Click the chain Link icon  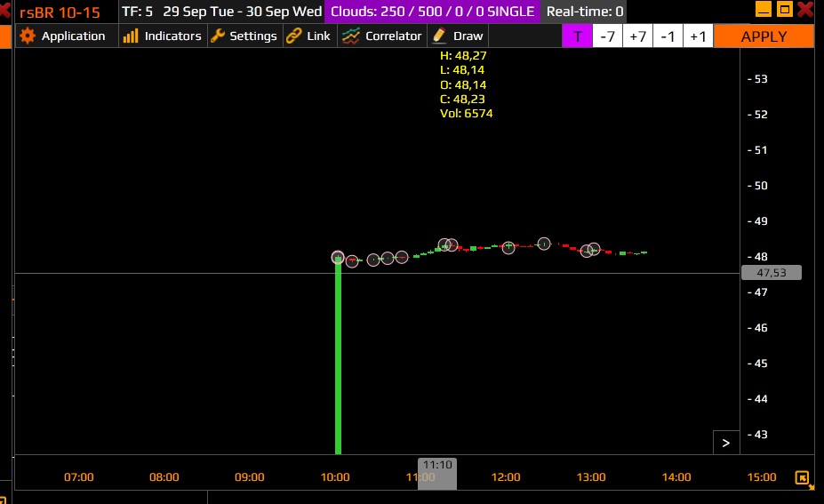pos(293,36)
